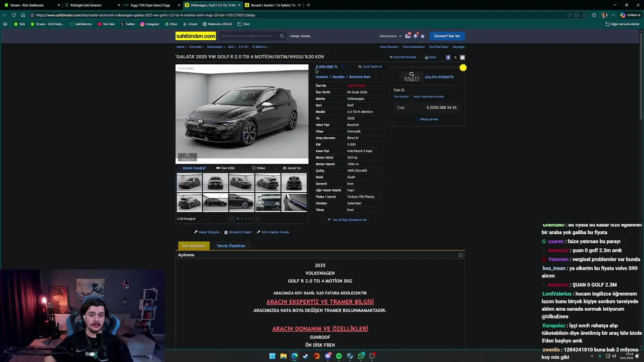
Task: Open Favori İlanlarım link
Action: [x=389, y=47]
